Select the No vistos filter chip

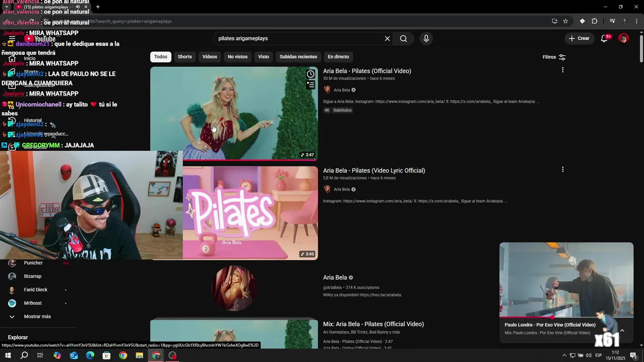pos(237,57)
